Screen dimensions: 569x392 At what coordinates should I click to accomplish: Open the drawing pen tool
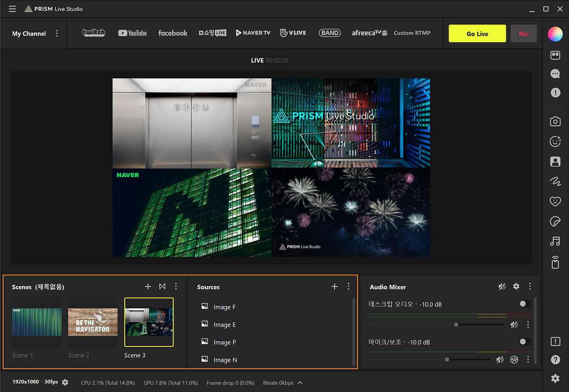click(555, 181)
